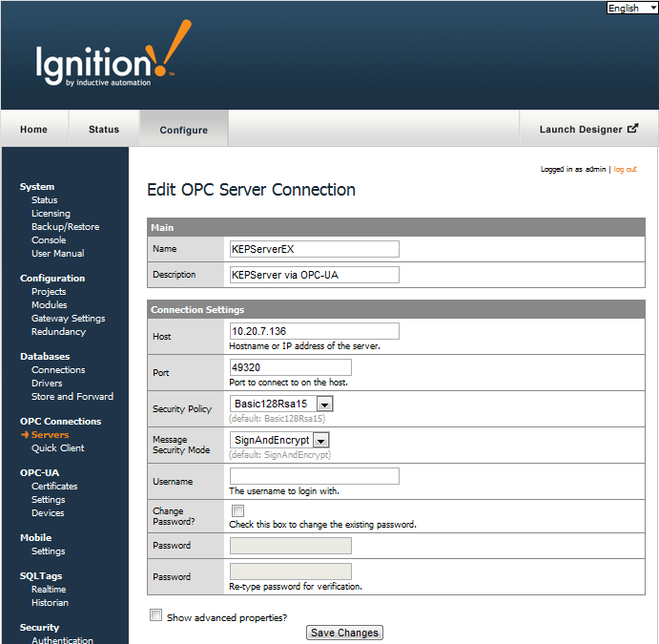
Task: Open Licensing page in sidebar
Action: 51,214
